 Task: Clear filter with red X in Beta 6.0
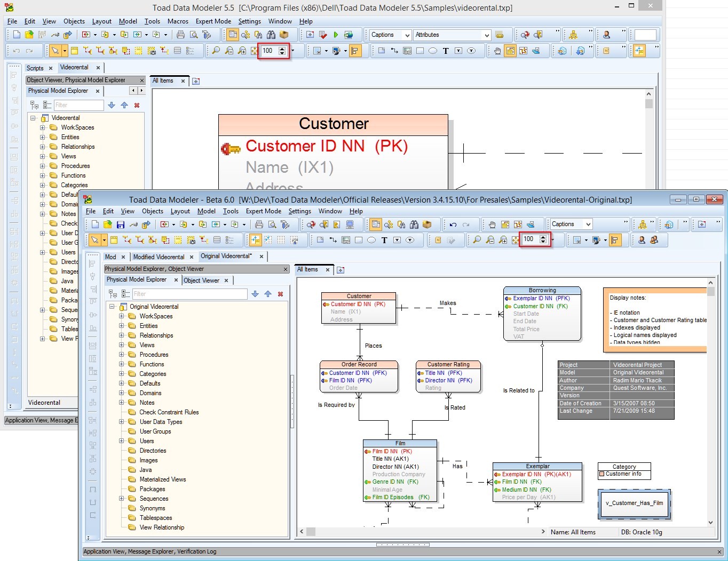click(x=280, y=294)
